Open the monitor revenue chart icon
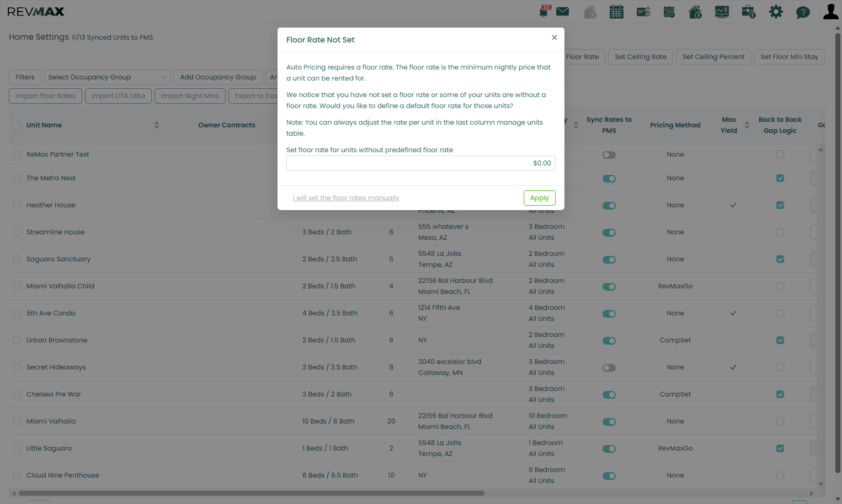This screenshot has width=842, height=504. 722,12
